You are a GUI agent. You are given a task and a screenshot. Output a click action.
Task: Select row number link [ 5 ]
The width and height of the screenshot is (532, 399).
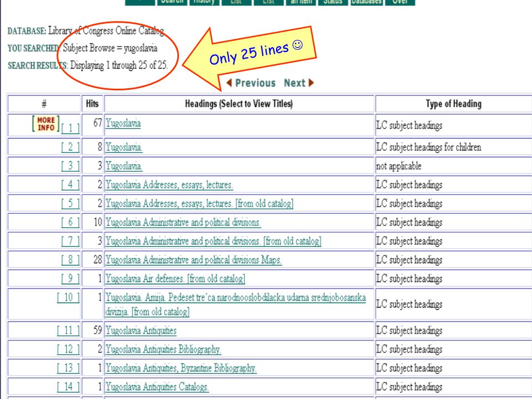point(70,203)
